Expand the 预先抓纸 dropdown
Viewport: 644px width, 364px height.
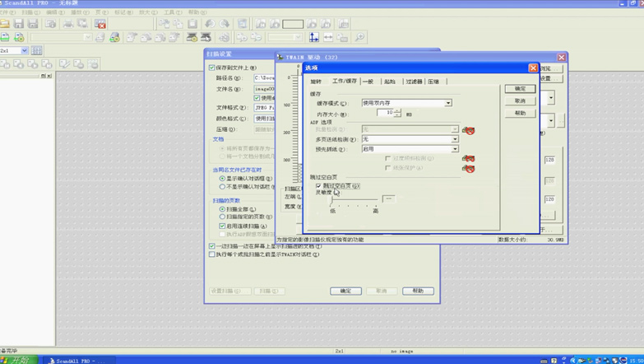pos(455,149)
